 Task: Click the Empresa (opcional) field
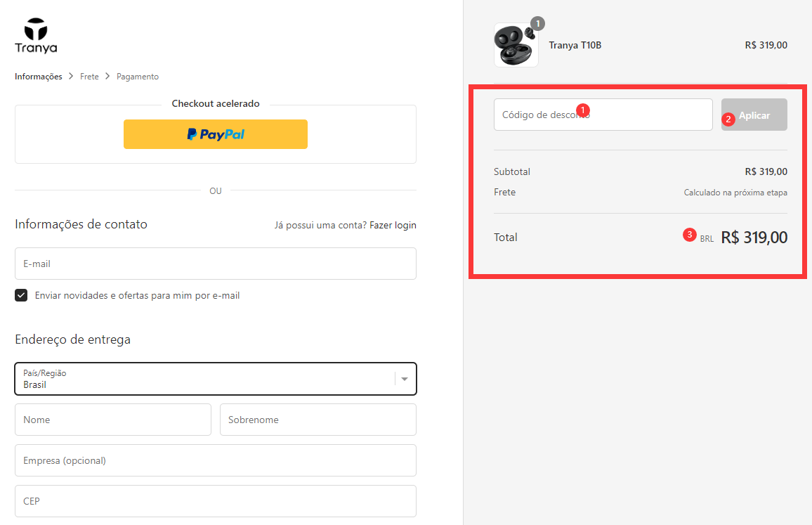click(x=215, y=460)
